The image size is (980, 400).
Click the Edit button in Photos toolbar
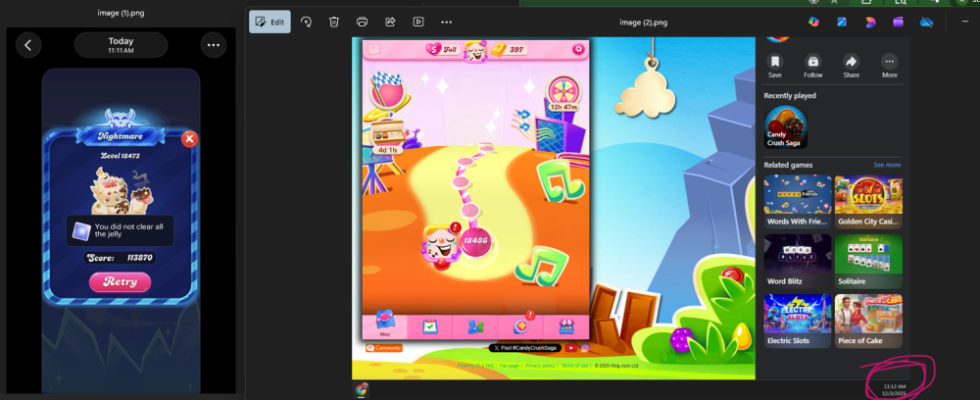click(269, 22)
